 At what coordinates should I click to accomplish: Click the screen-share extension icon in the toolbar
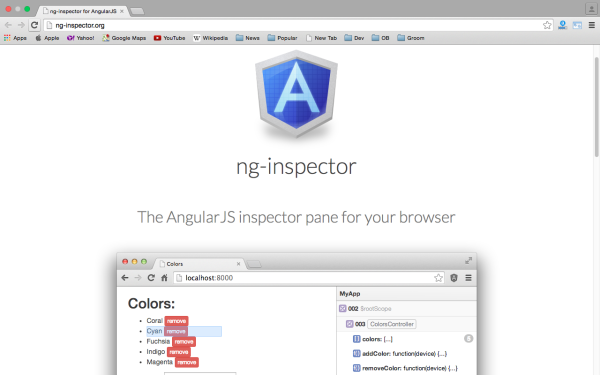coord(577,25)
